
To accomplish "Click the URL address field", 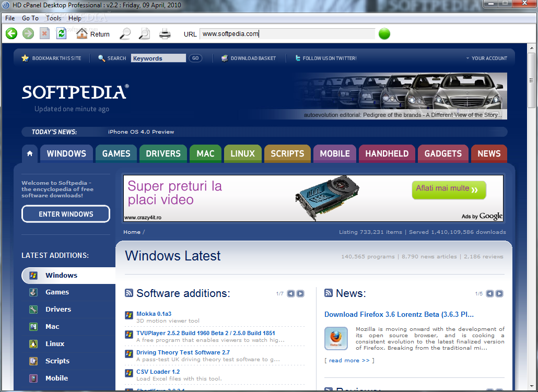I will [x=287, y=33].
